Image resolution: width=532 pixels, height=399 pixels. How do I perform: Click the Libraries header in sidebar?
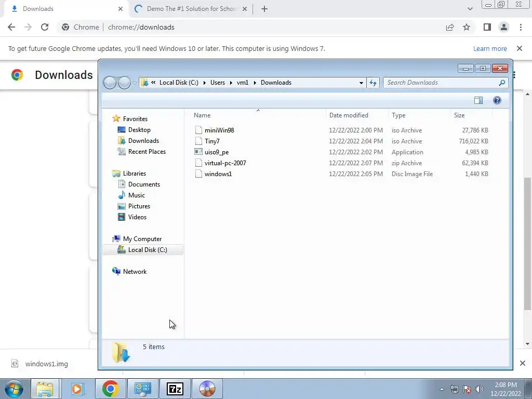pos(135,174)
